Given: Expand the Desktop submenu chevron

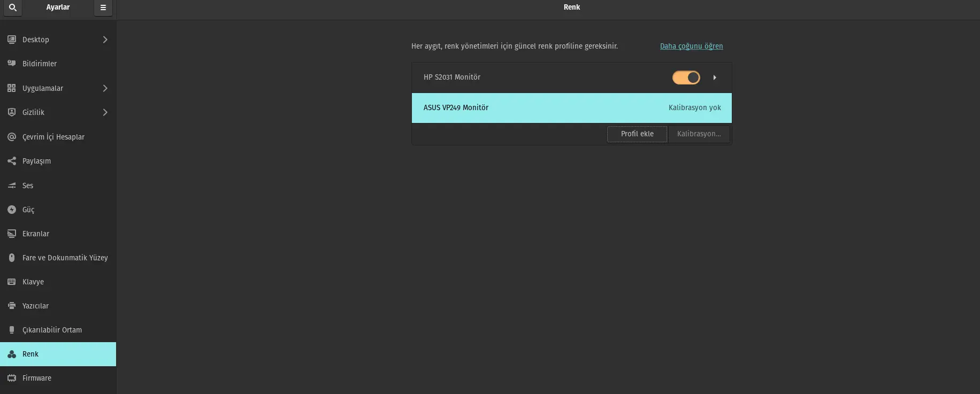Looking at the screenshot, I should point(105,40).
